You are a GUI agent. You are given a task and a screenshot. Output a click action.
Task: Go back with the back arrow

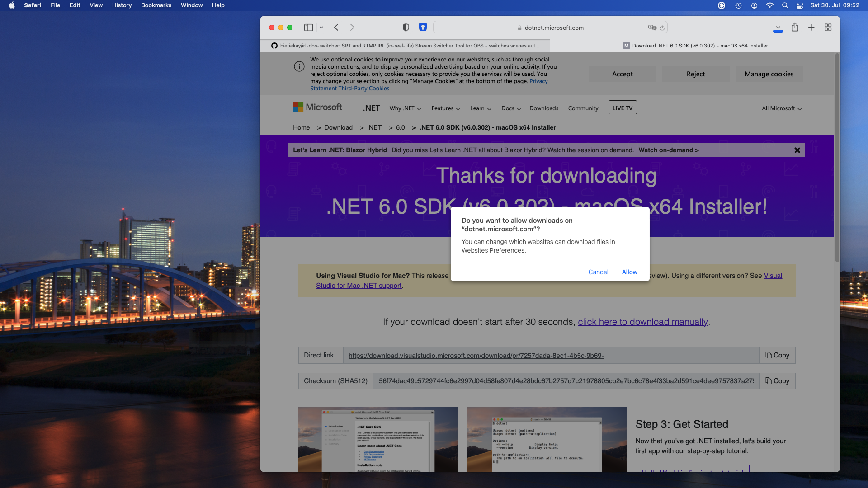[336, 28]
